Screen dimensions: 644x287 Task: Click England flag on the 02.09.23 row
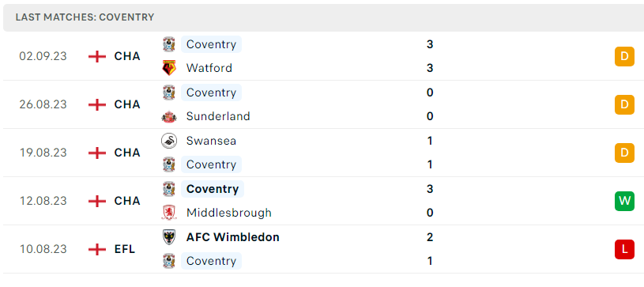97,56
